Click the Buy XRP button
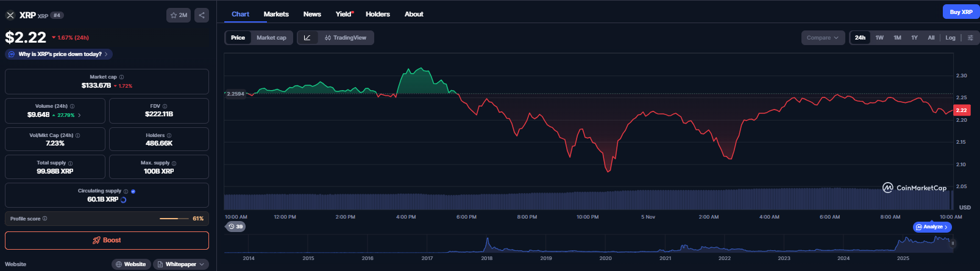 pos(960,12)
